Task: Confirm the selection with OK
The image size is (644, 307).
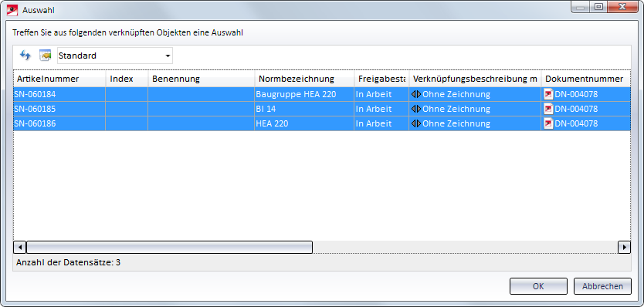Action: (x=538, y=286)
